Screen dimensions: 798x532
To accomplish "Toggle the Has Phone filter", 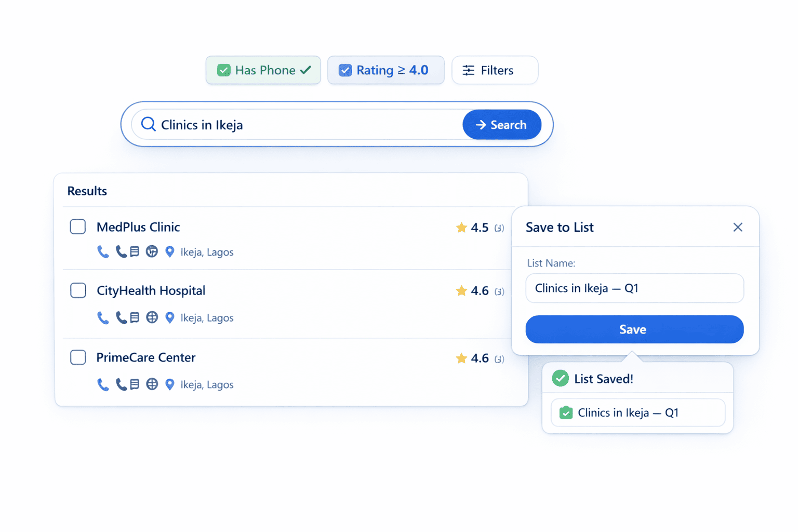I will 263,70.
